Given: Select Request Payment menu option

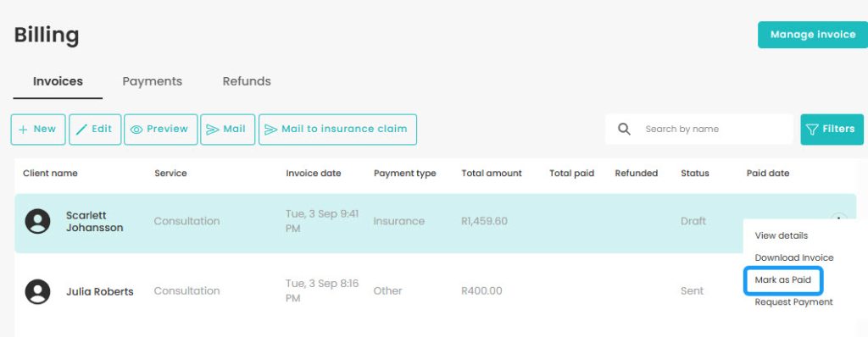Looking at the screenshot, I should pos(793,302).
